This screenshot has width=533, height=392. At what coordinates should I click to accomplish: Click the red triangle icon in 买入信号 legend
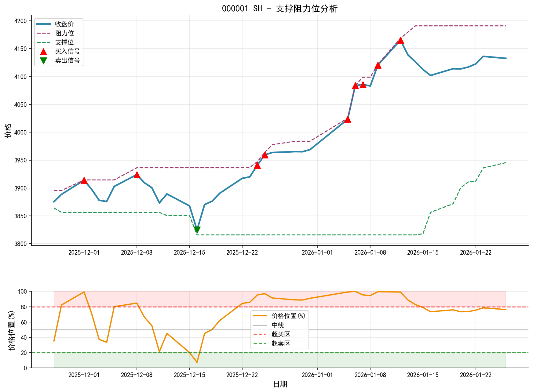coord(44,52)
